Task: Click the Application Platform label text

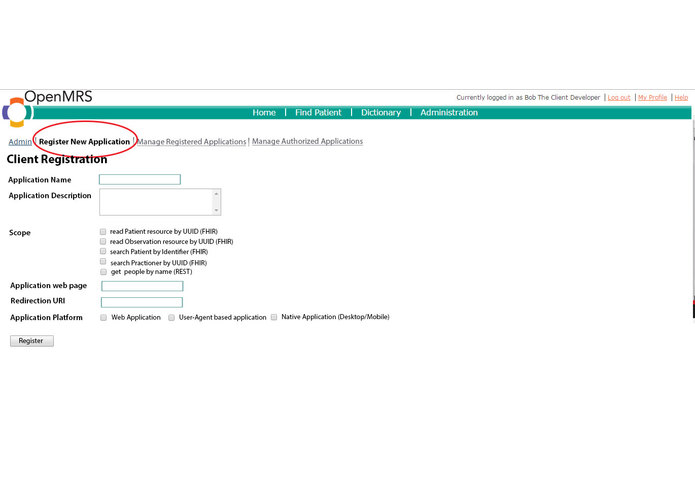Action: click(x=46, y=318)
